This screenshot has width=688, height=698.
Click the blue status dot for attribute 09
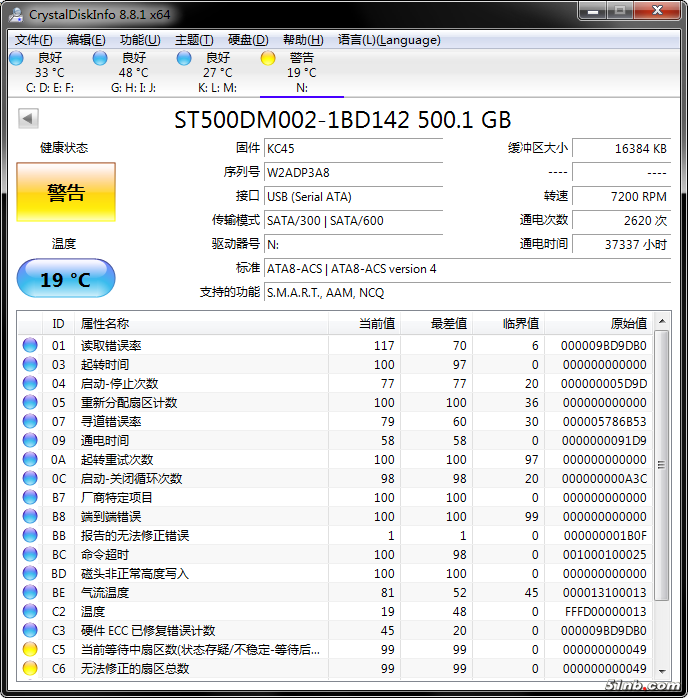coord(30,440)
